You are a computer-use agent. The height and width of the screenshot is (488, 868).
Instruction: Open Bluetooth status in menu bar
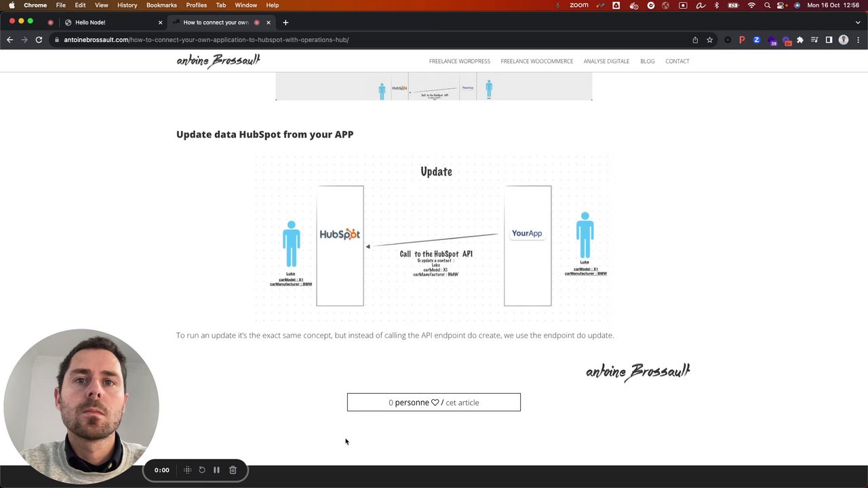point(717,5)
